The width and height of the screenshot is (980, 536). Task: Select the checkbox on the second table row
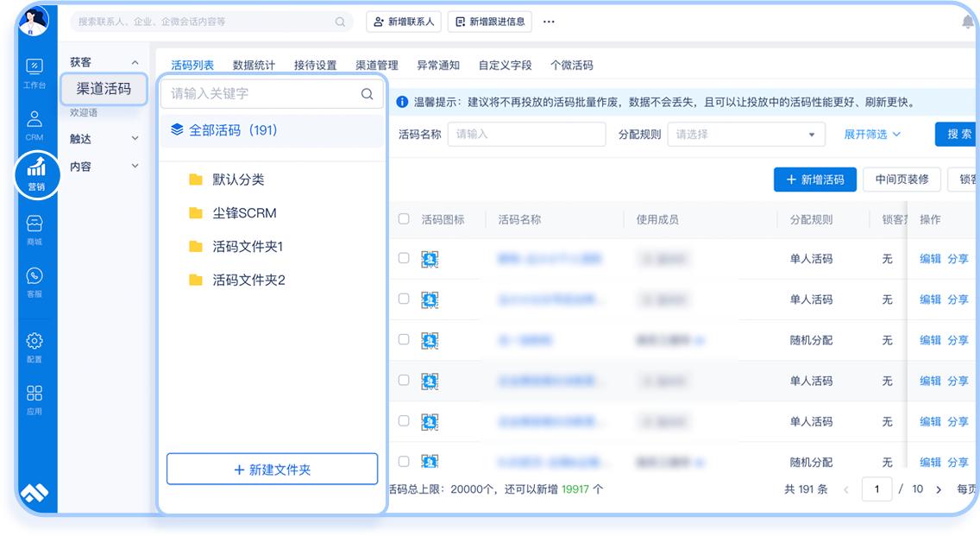(x=404, y=299)
